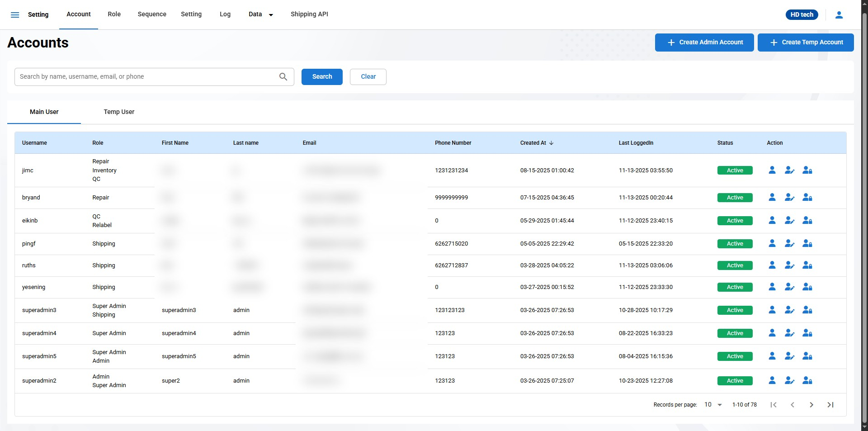The height and width of the screenshot is (431, 868).
Task: View profile icon for user jimc
Action: click(772, 171)
